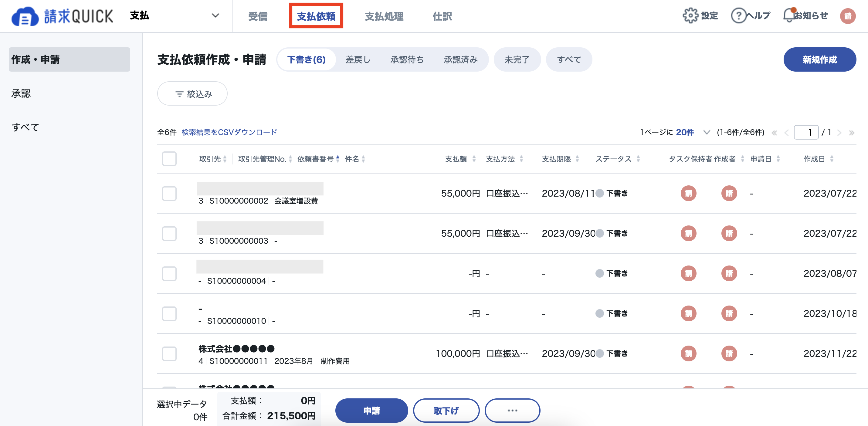Click creator avatar in S10000000003 row
Screen dimensions: 868x426
[x=729, y=233]
